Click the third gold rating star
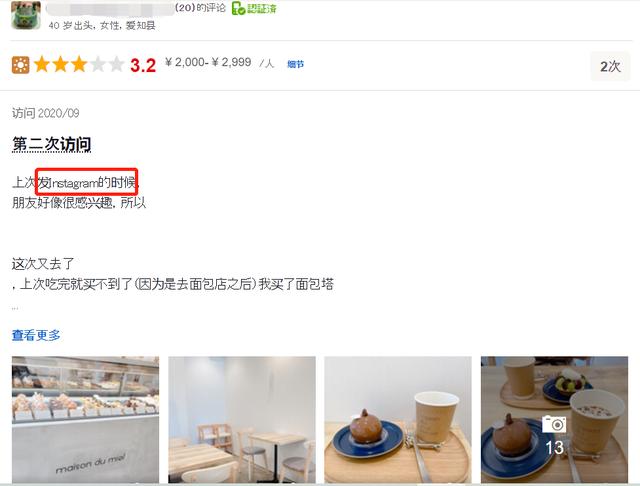This screenshot has width=640, height=486. tap(79, 64)
